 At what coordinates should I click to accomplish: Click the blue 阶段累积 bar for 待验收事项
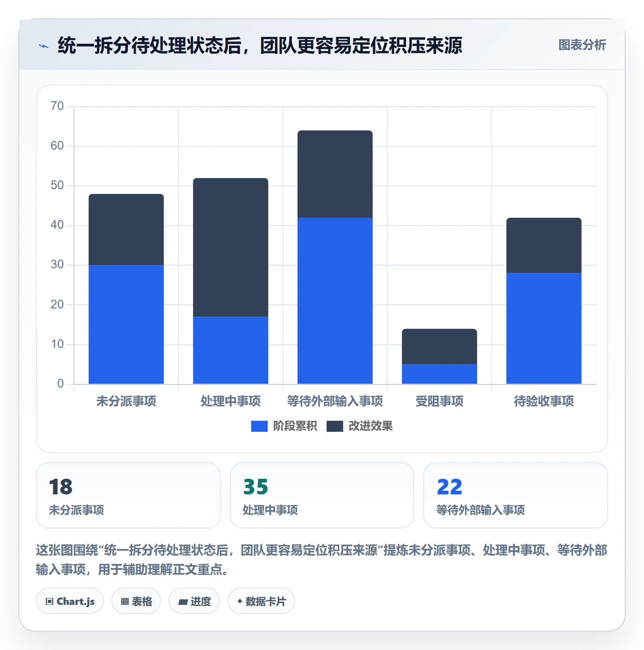click(544, 329)
